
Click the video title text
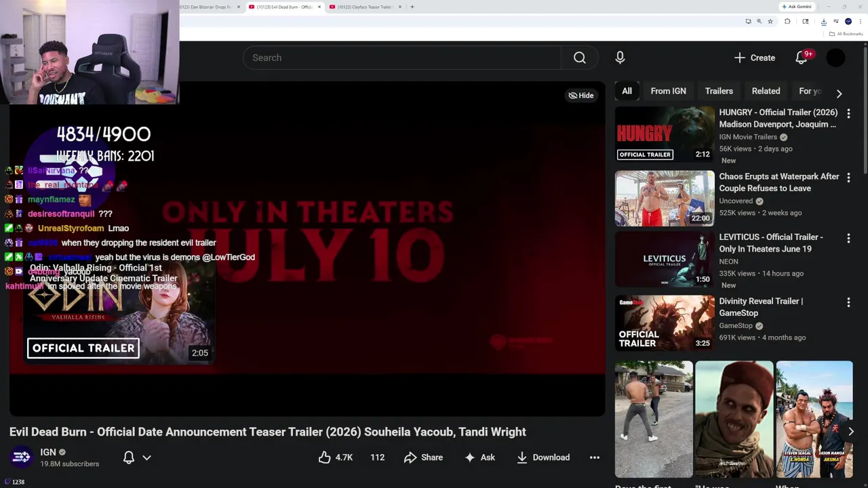[x=267, y=432]
